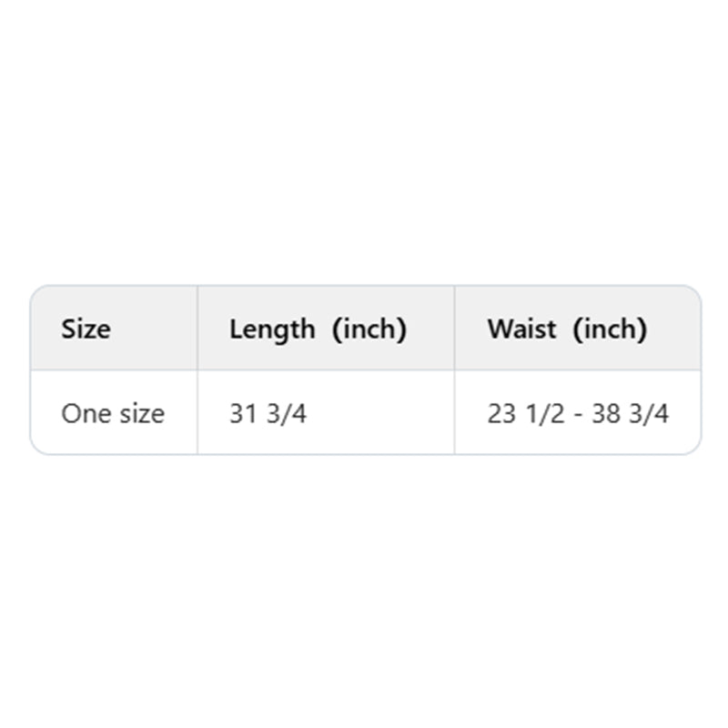Click the "38 3/4" maximum waist value
Viewport: 728px width, 728px height.
[x=630, y=414]
